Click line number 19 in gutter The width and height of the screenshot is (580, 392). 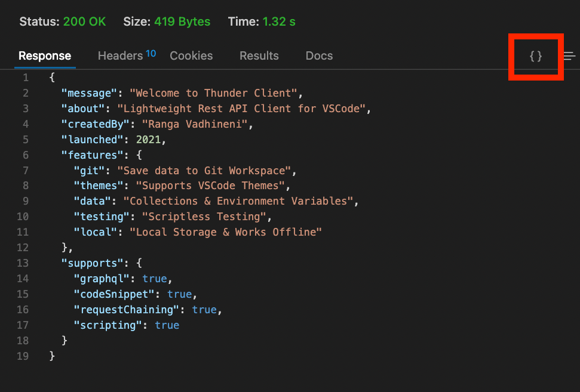pyautogui.click(x=23, y=356)
